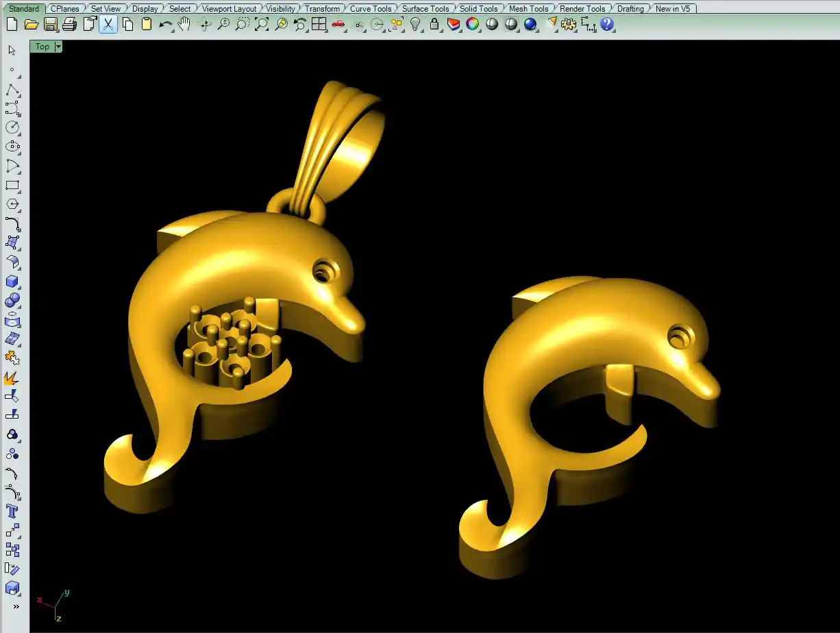Image resolution: width=840 pixels, height=633 pixels.
Task: Toggle the padlock lock objects icon
Action: (434, 25)
